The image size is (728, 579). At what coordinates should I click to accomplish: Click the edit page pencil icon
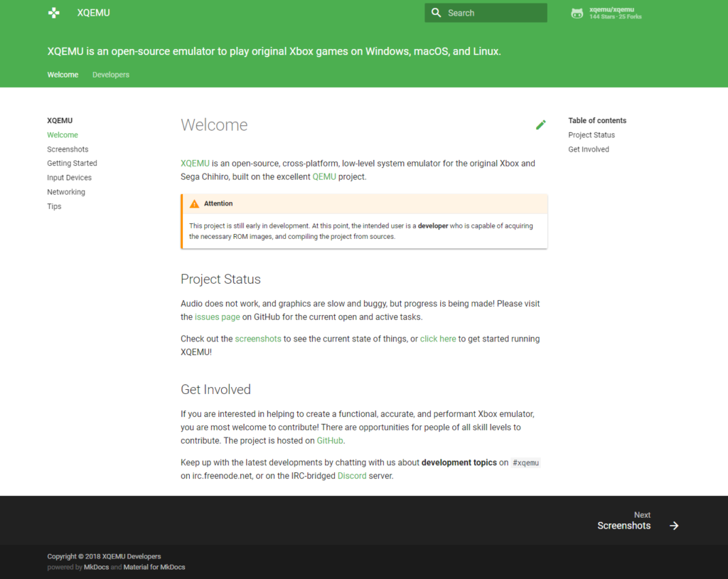coord(540,124)
